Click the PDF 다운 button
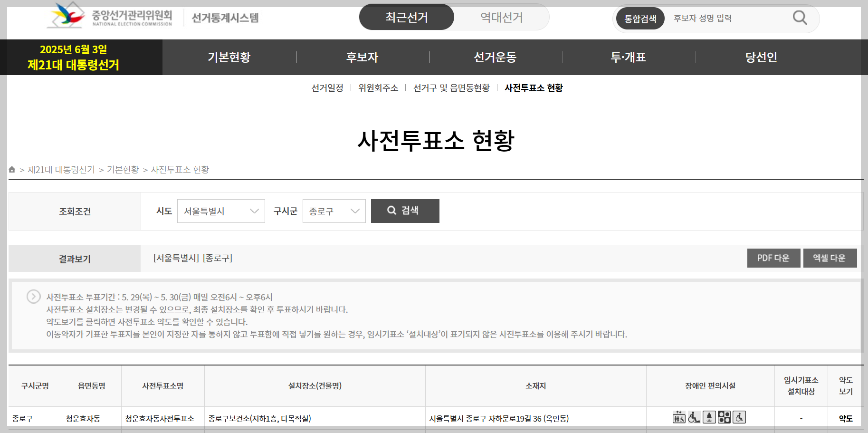This screenshot has height=433, width=868. (773, 258)
